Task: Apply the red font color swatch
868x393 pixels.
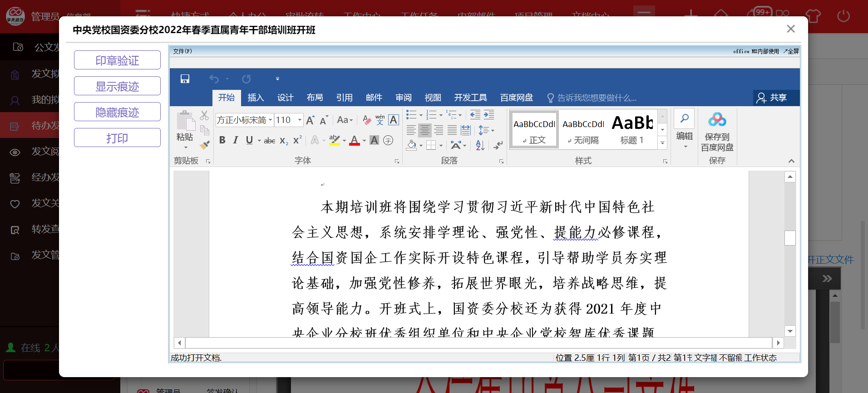Action: point(355,141)
